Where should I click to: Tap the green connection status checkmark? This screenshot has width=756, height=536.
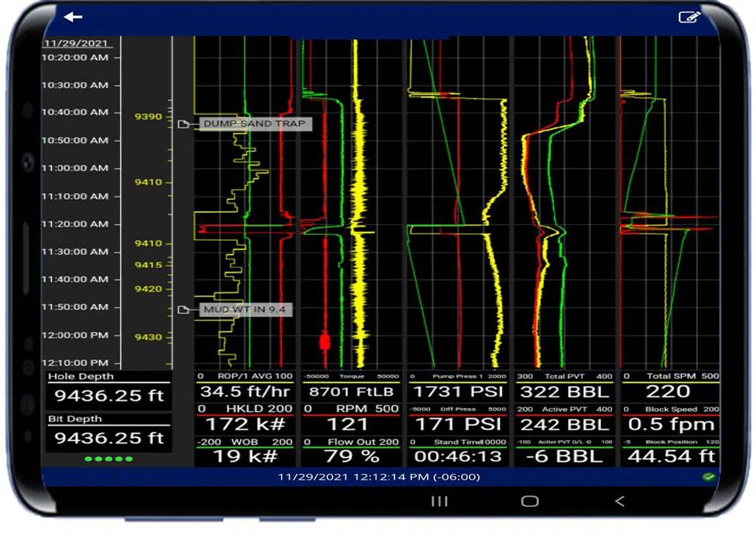pos(709,478)
